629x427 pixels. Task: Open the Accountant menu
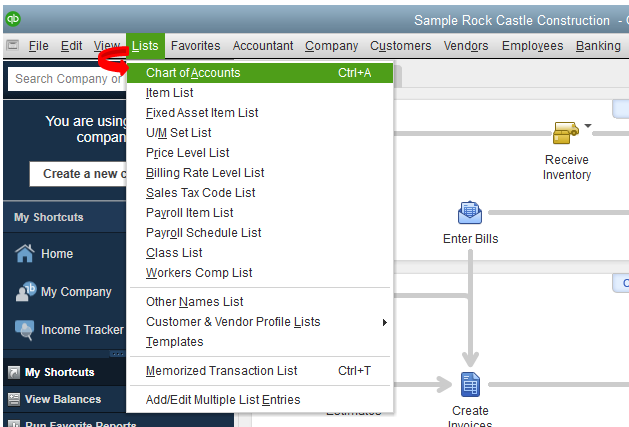[263, 46]
